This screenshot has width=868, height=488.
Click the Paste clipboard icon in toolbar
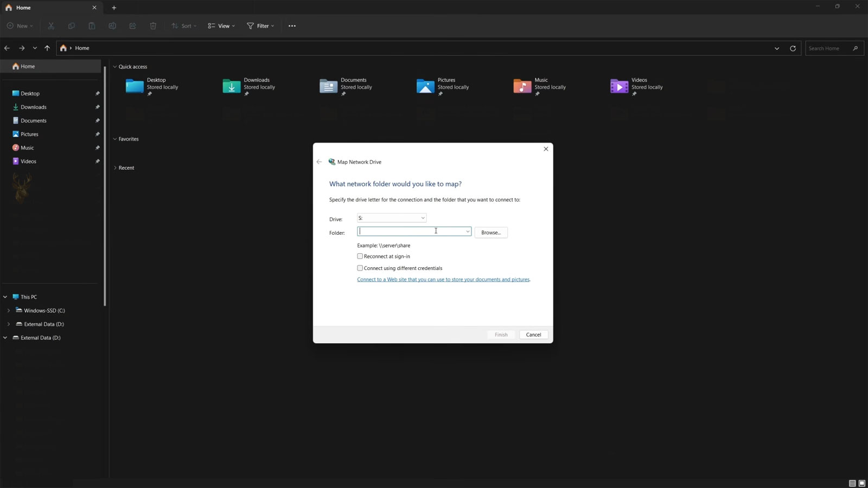point(92,26)
